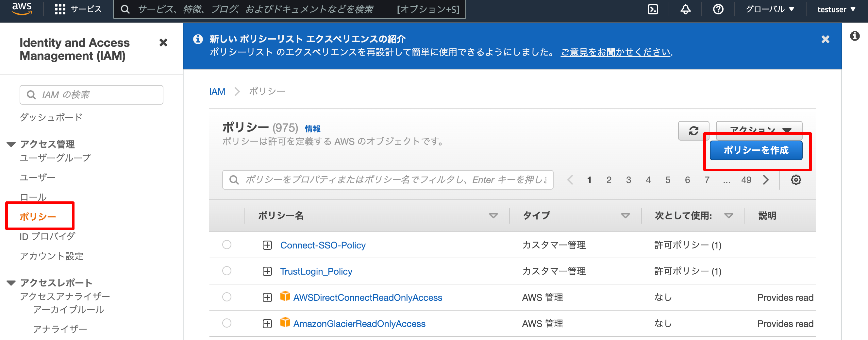Open ID プロバイダ in the sidebar

click(47, 237)
